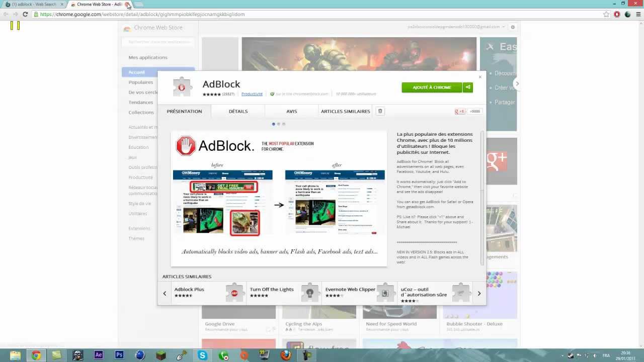Go forward with the browser arrow
The image size is (644, 362).
point(15,14)
